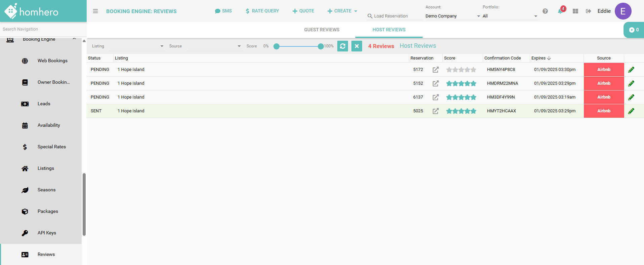
Task: Collapse the Booking Engine navigation section
Action: [x=74, y=39]
